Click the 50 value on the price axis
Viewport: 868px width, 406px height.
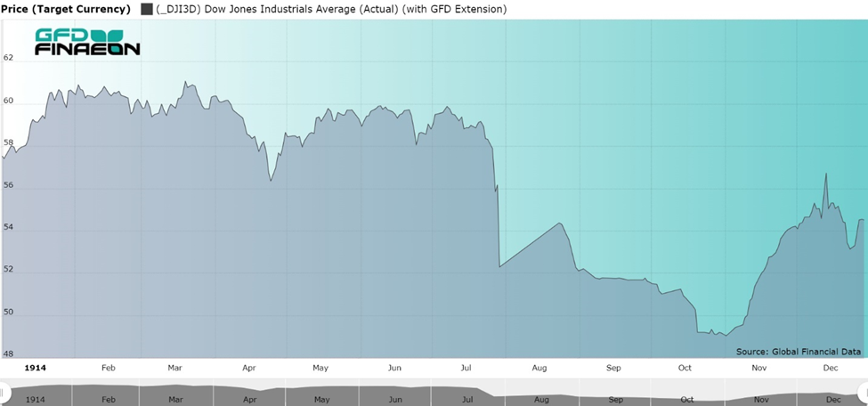pyautogui.click(x=8, y=313)
